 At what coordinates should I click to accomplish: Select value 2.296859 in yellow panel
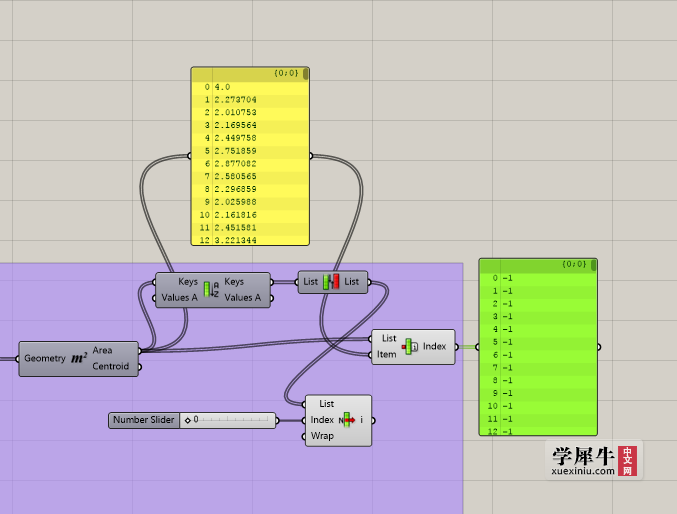235,189
